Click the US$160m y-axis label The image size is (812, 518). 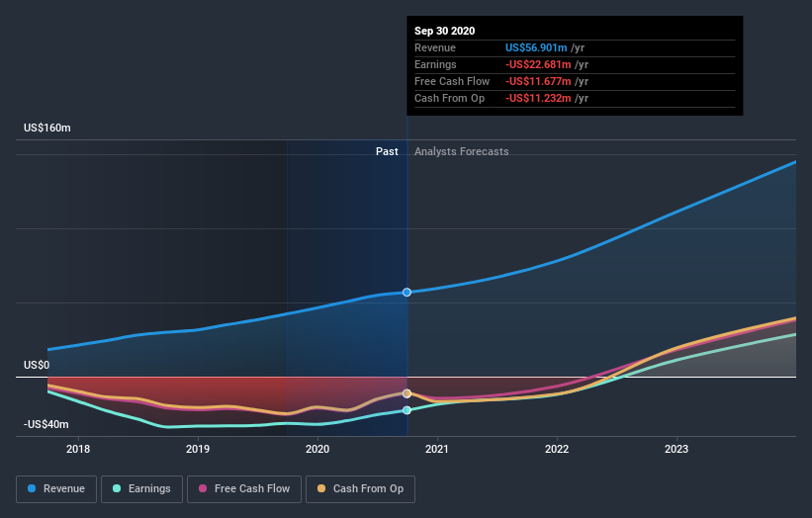coord(47,128)
